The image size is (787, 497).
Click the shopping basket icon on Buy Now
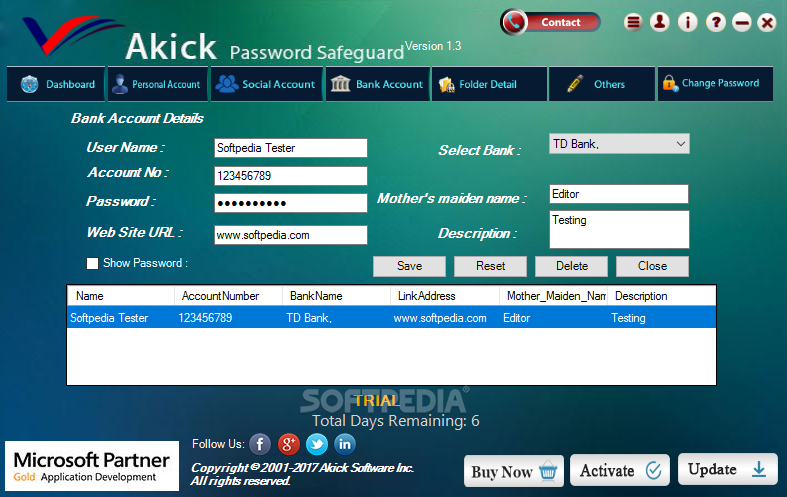pos(548,471)
